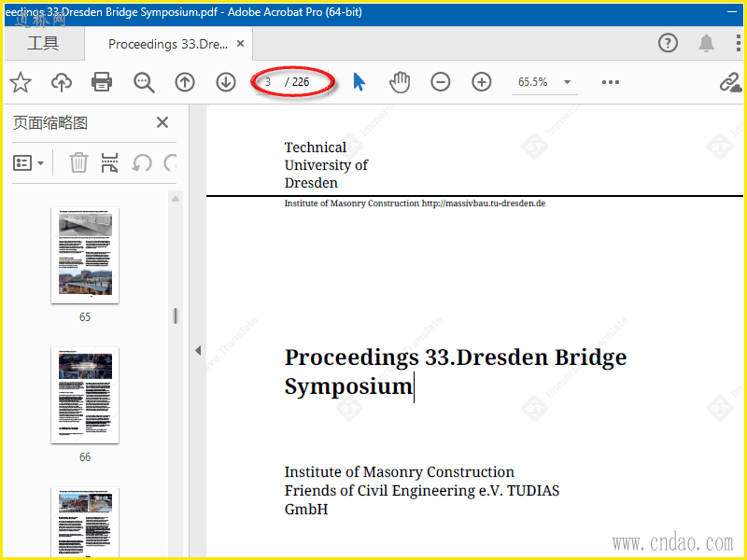This screenshot has width=747, height=560.
Task: Select the page 66 thumbnail
Action: (x=85, y=395)
